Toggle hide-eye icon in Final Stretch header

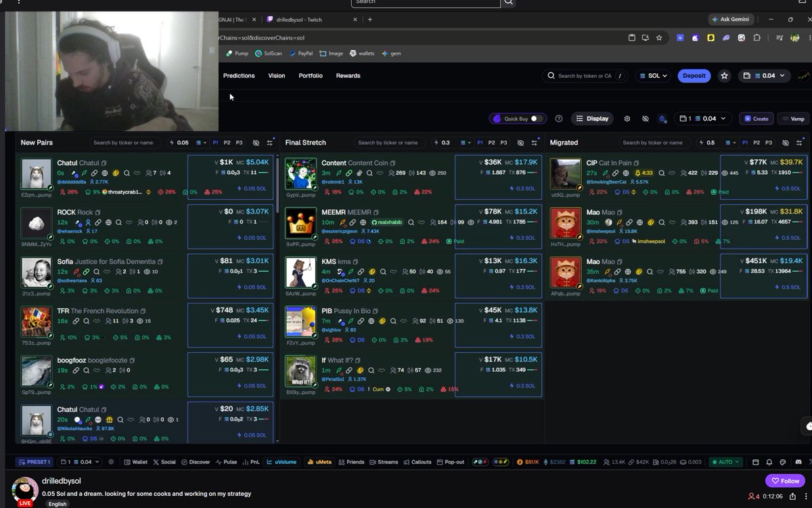click(x=520, y=143)
